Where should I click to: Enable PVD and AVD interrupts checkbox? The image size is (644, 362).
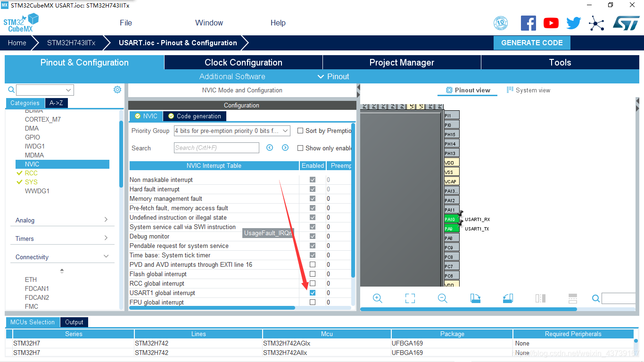click(313, 264)
